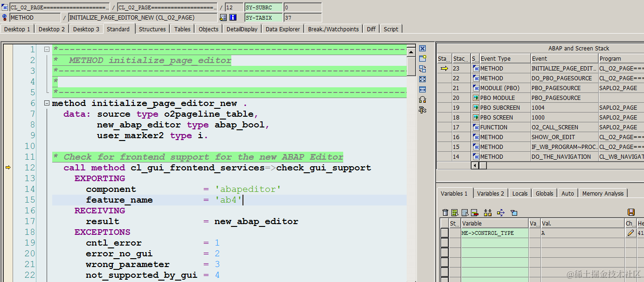The width and height of the screenshot is (644, 282).
Task: Click the headphones services icon beside editor
Action: tap(422, 99)
